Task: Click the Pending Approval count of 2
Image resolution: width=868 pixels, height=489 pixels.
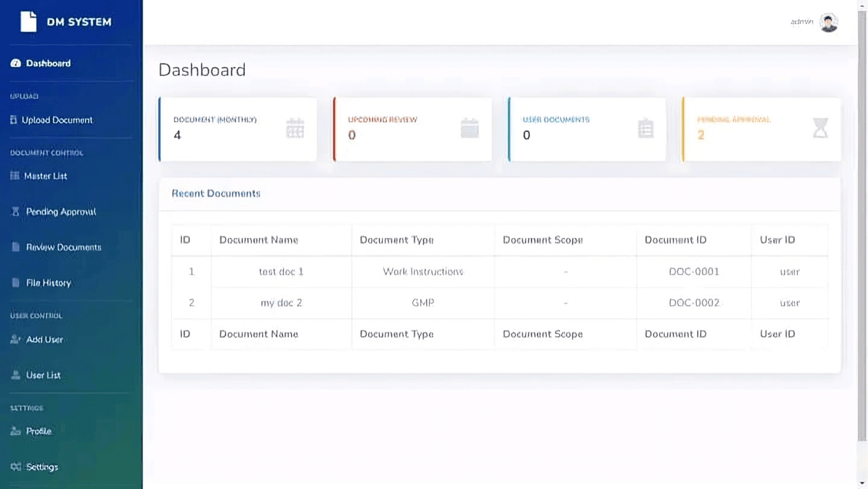Action: coord(701,135)
